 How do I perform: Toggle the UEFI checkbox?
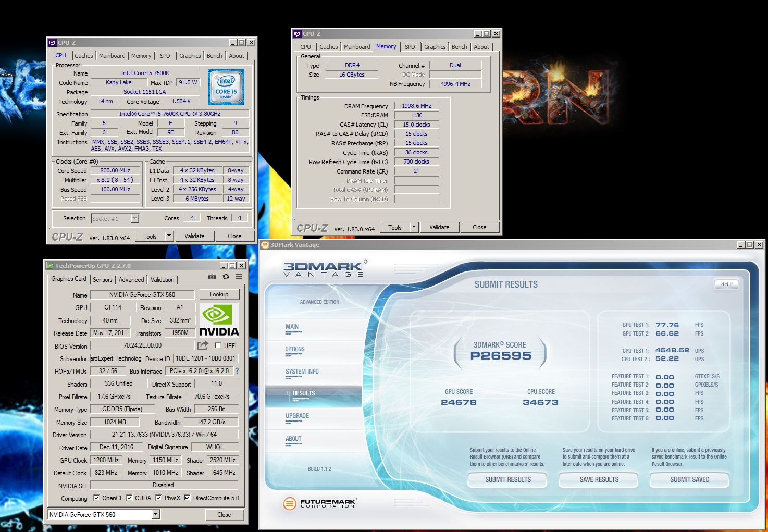218,345
